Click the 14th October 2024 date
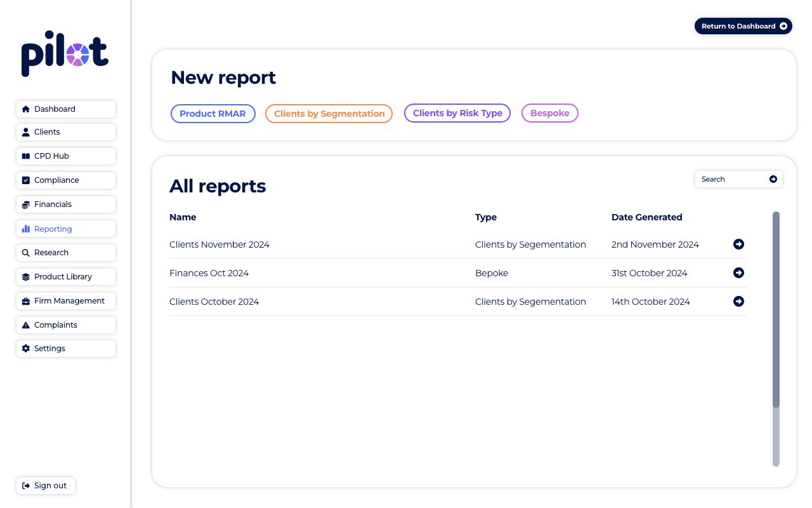Screen dimensions: 812x508 click(651, 302)
